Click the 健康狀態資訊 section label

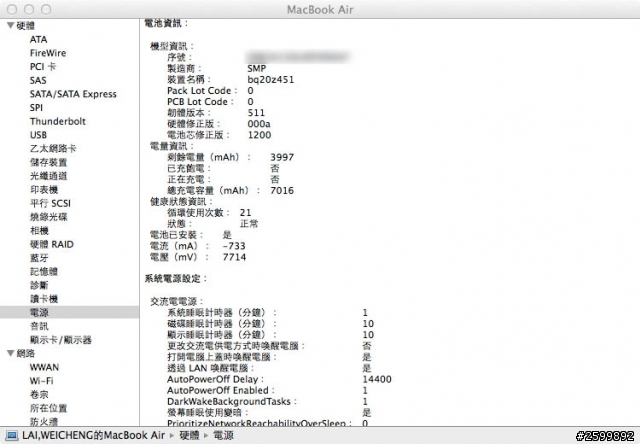(181, 202)
